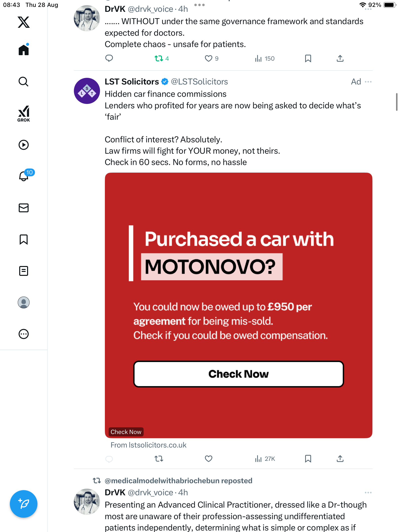This screenshot has height=532, width=399.
Task: Open the Search page
Action: point(24,82)
